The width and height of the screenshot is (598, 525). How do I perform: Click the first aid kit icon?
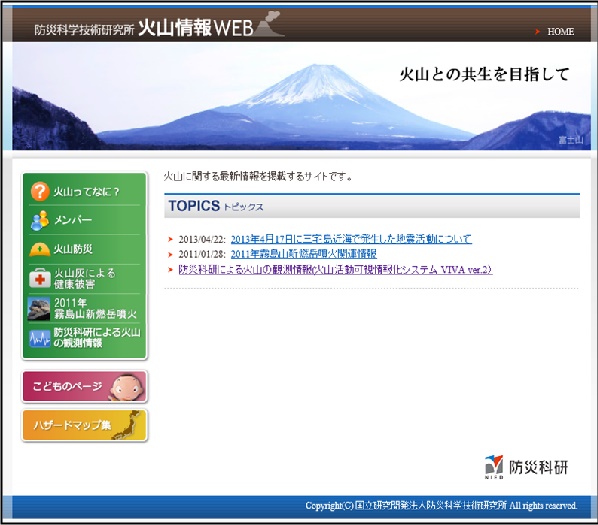click(x=40, y=278)
